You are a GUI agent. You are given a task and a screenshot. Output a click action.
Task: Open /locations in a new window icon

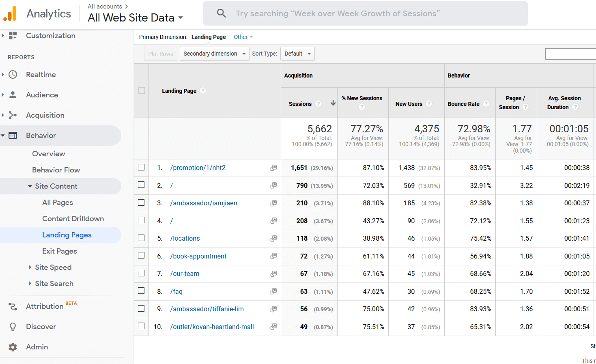coord(273,239)
